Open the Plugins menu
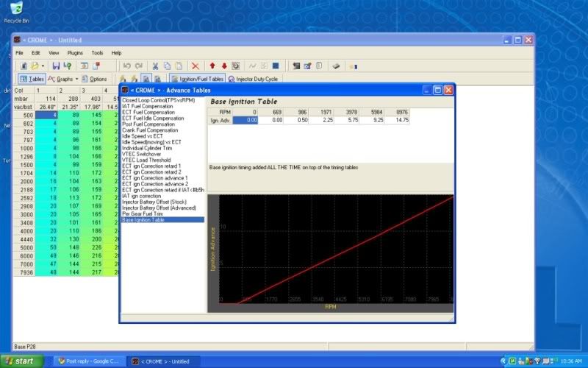The image size is (588, 368). click(x=75, y=53)
